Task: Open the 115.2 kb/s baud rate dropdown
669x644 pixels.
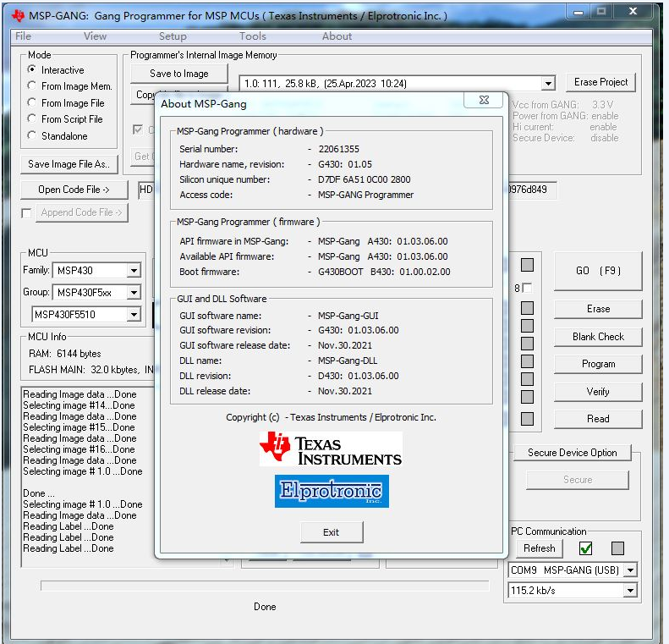Action: [x=630, y=591]
